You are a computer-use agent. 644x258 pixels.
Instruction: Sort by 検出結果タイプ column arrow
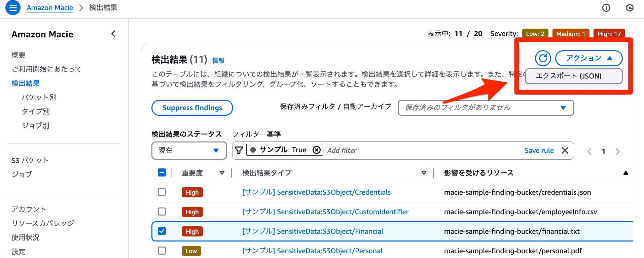(x=424, y=173)
